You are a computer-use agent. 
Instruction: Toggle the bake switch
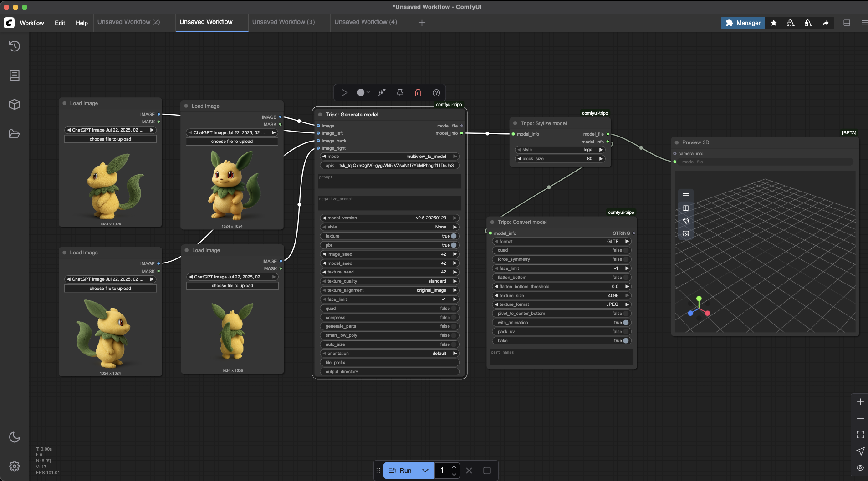(x=562, y=341)
